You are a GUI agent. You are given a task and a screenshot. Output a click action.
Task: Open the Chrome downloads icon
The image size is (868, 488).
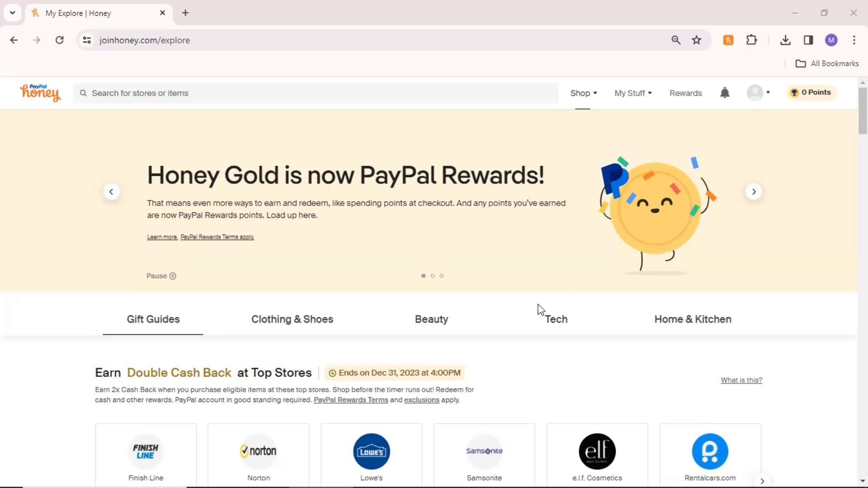tap(785, 40)
